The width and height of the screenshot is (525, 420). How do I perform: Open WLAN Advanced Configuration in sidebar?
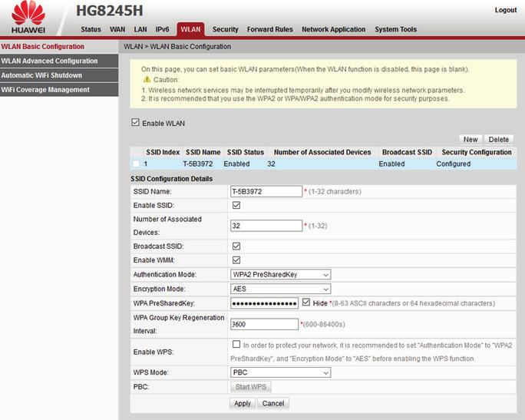[59, 61]
